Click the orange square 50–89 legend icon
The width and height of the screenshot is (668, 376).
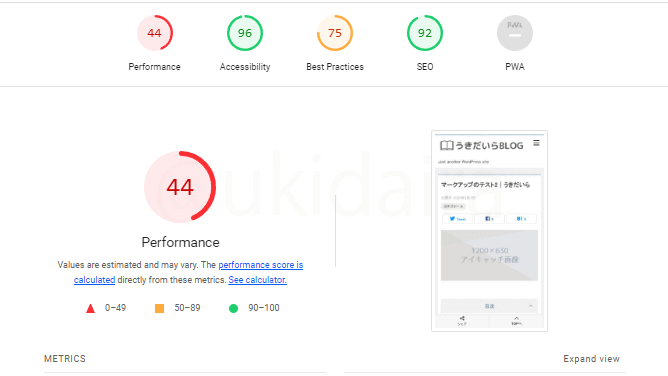click(159, 308)
